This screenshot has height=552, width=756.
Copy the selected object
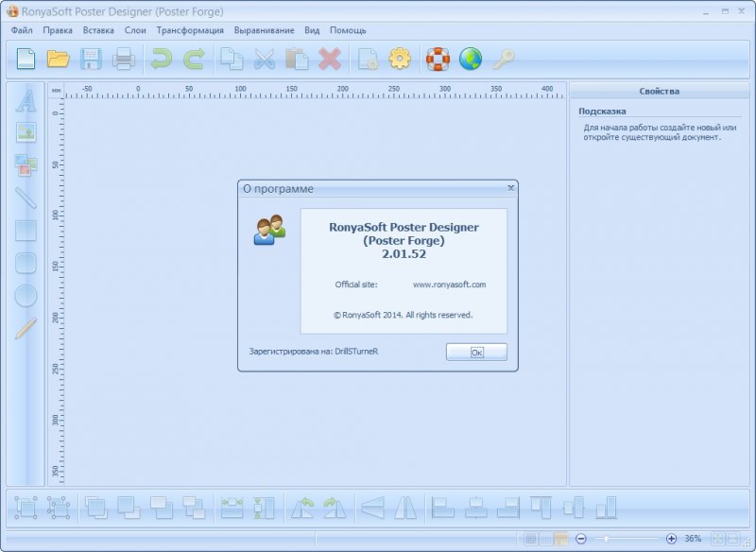pyautogui.click(x=232, y=60)
